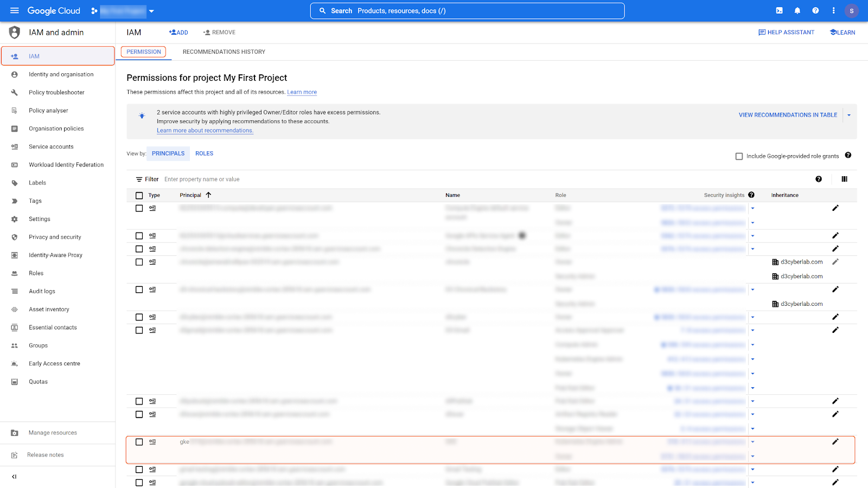Collapse the sidebar with bottom arrow
This screenshot has height=488, width=868.
click(x=14, y=477)
